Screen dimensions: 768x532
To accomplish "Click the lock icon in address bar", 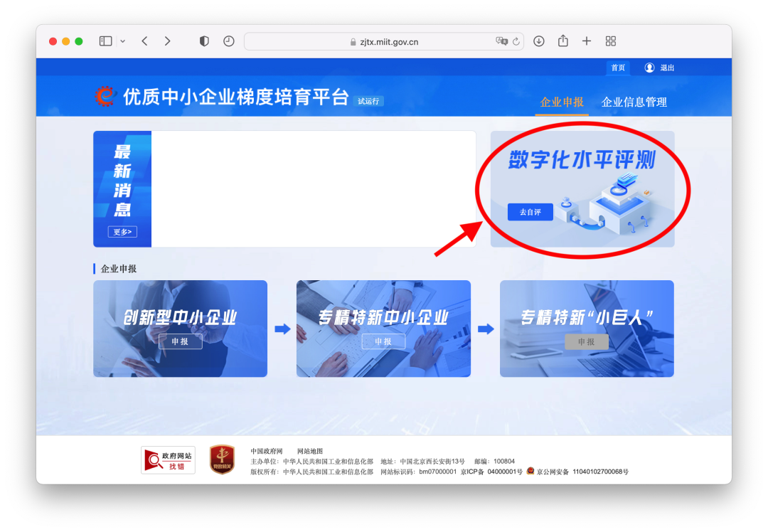I will (x=353, y=42).
